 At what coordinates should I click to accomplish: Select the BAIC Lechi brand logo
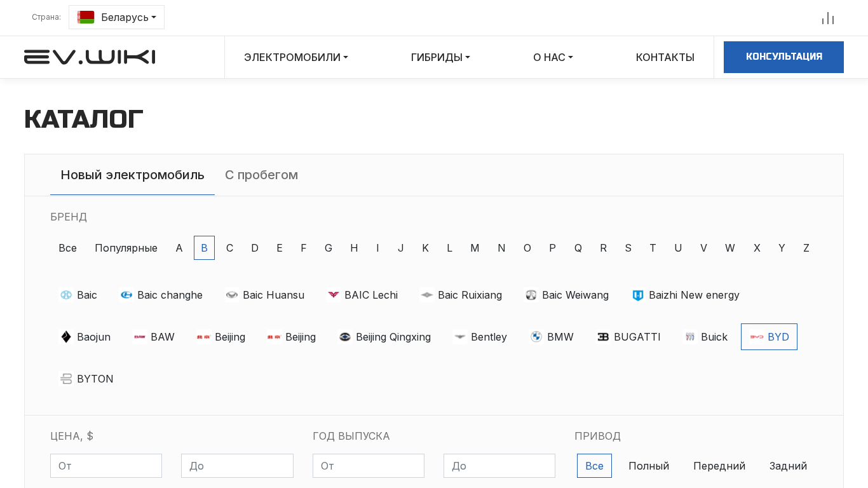point(334,295)
